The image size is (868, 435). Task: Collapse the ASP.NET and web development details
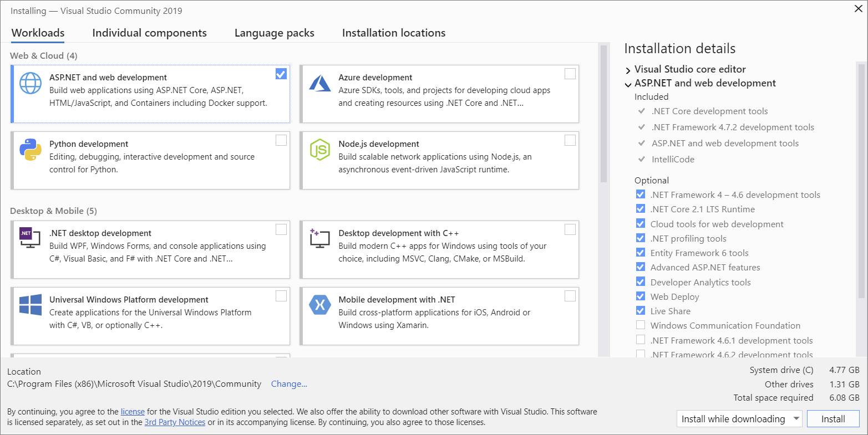[628, 84]
